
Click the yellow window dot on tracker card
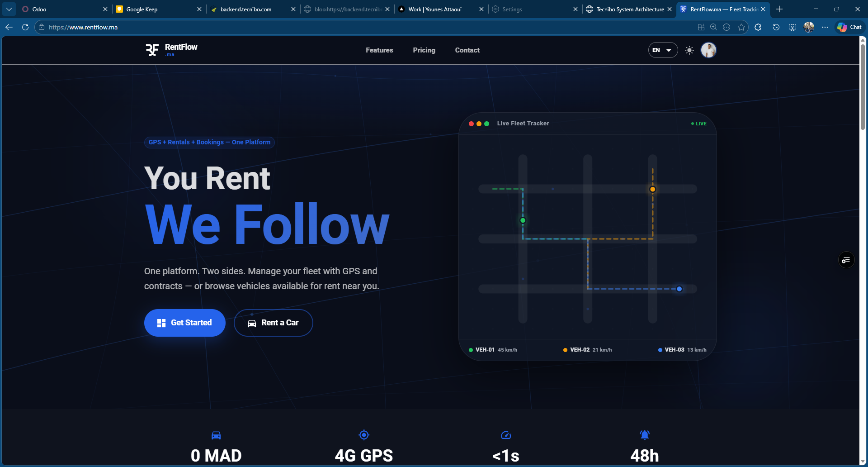point(479,124)
